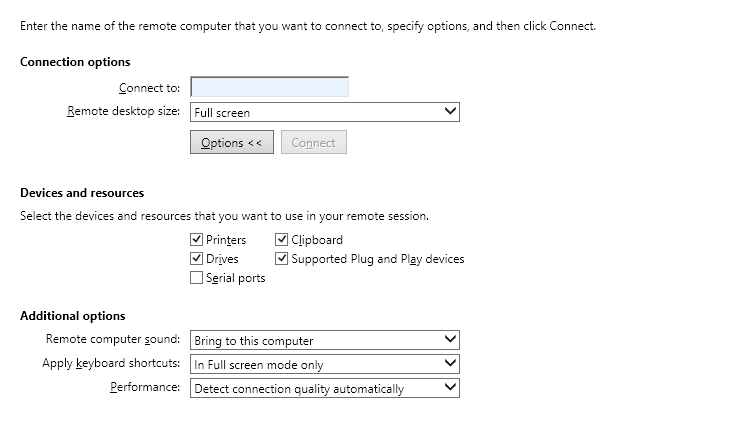Expand the Remote computer sound dropdown
This screenshot has width=745, height=422.
(x=325, y=340)
